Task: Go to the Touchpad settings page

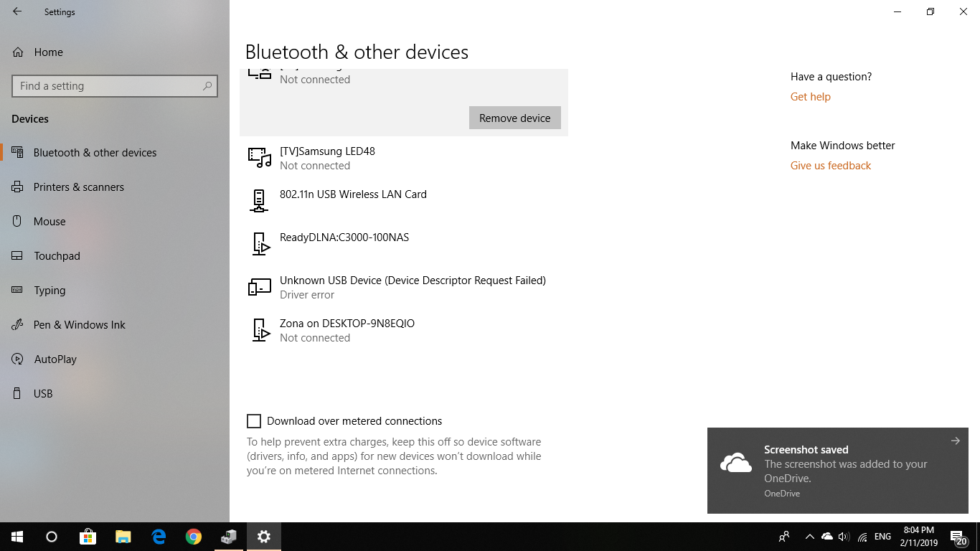Action: point(57,256)
